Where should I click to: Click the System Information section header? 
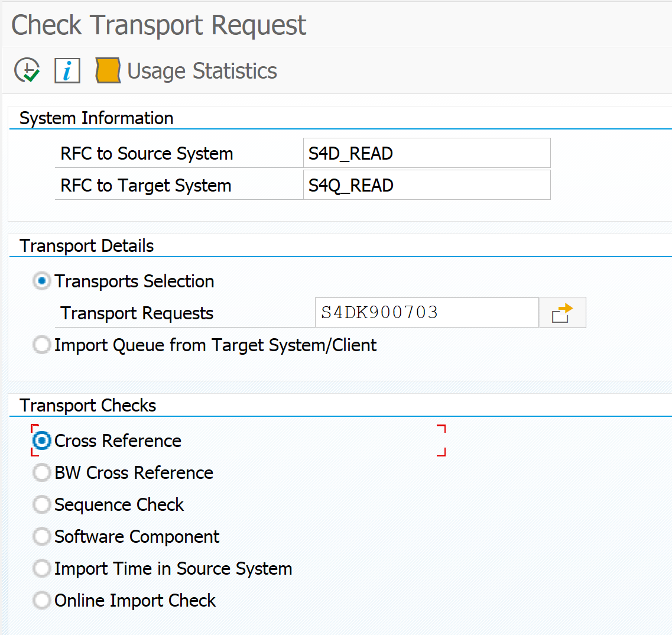[96, 118]
